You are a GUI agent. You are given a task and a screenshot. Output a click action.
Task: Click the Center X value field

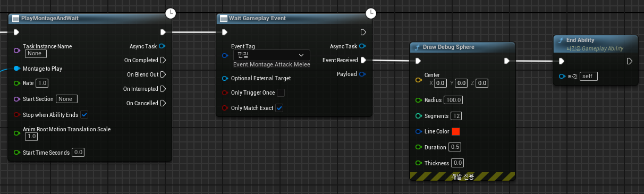(440, 83)
